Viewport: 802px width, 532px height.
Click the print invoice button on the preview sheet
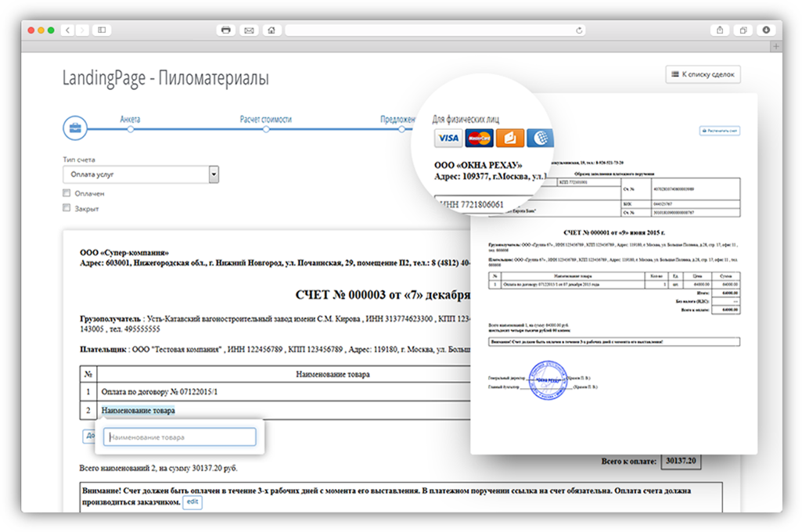(720, 131)
